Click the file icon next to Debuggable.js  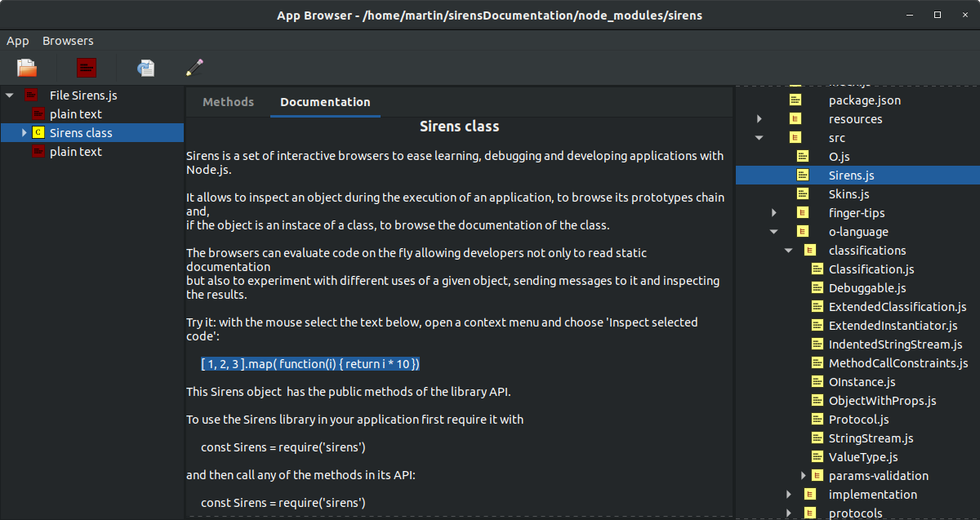click(x=817, y=288)
